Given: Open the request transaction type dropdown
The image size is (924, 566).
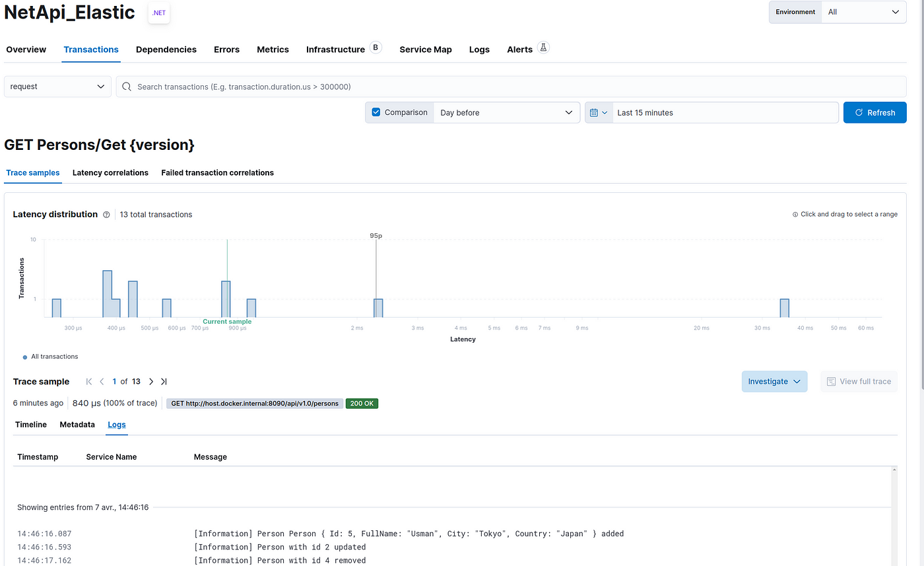Looking at the screenshot, I should click(57, 87).
